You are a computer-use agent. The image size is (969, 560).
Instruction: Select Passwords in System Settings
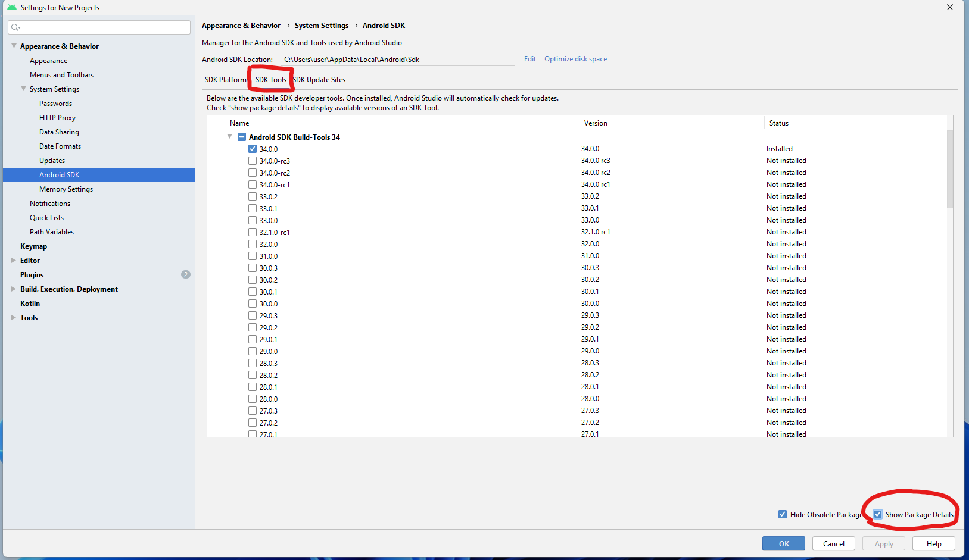pyautogui.click(x=55, y=104)
